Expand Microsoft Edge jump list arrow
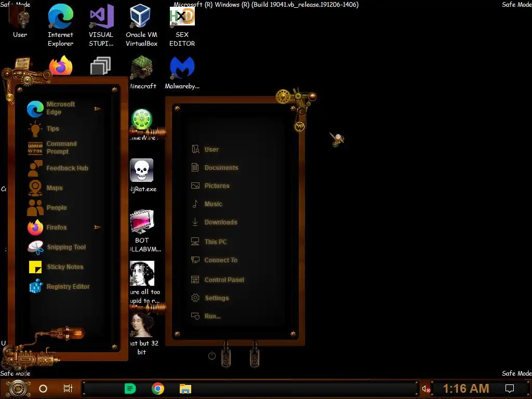The width and height of the screenshot is (532, 399). pyautogui.click(x=97, y=109)
